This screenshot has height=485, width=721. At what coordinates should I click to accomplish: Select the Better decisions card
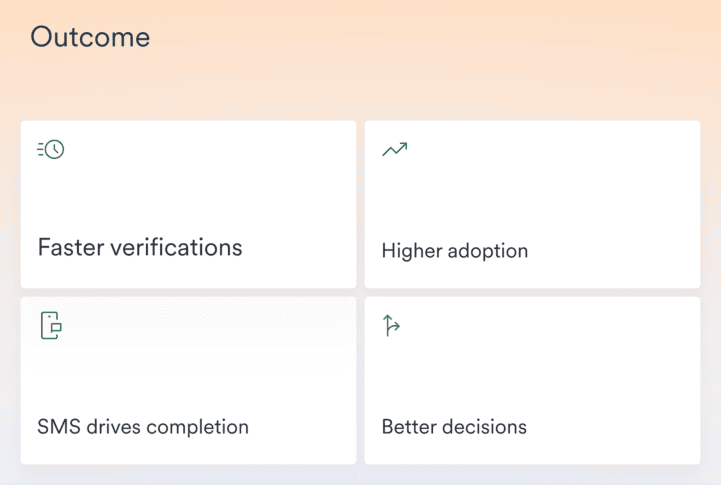click(x=532, y=380)
